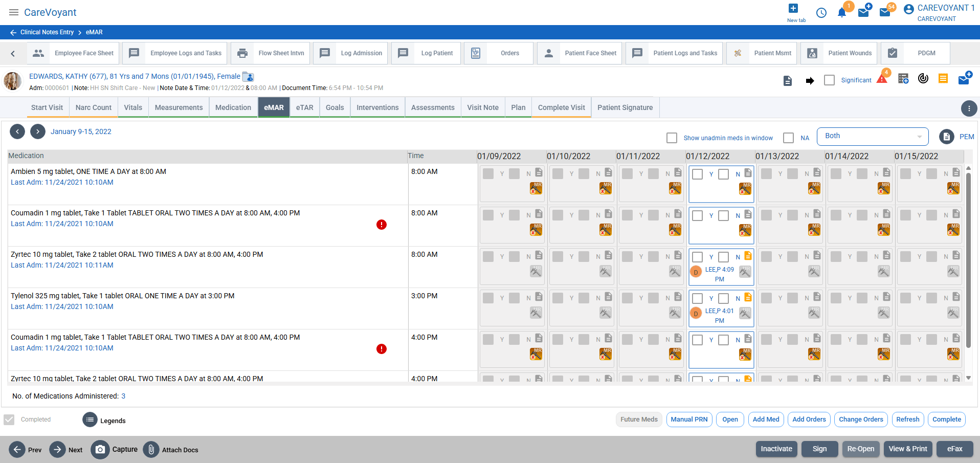Open orange note icon for Zyrtec 01/12/2022
Image resolution: width=980 pixels, height=463 pixels.
tap(748, 256)
